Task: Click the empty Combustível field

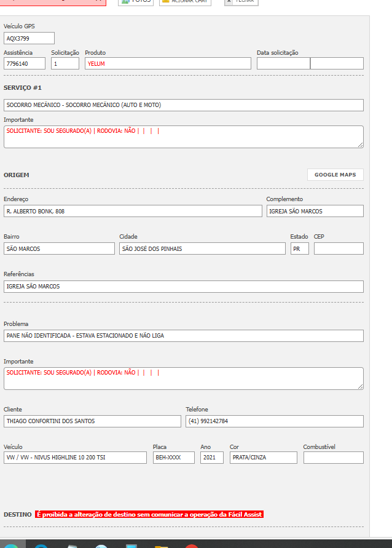Action: pos(333,458)
